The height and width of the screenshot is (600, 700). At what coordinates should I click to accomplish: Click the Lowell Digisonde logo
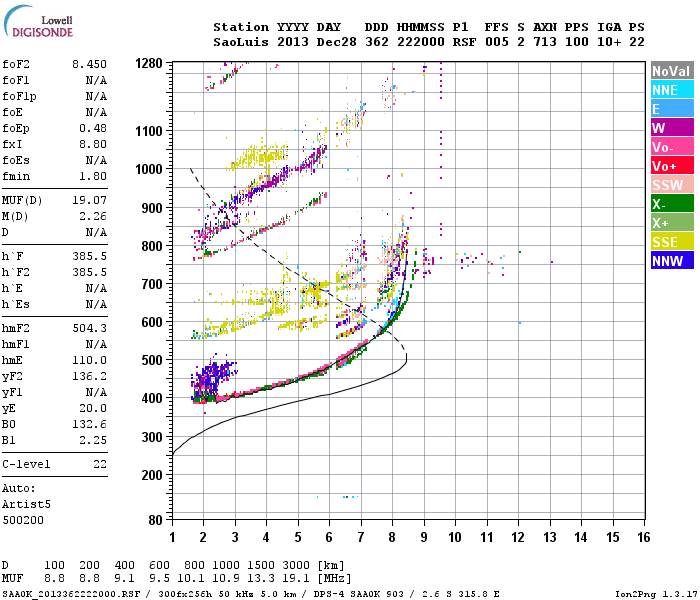pos(38,22)
